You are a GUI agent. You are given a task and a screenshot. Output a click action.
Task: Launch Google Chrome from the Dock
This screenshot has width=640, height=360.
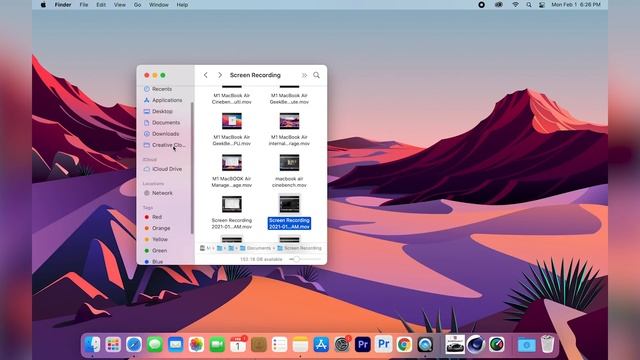[x=404, y=344]
